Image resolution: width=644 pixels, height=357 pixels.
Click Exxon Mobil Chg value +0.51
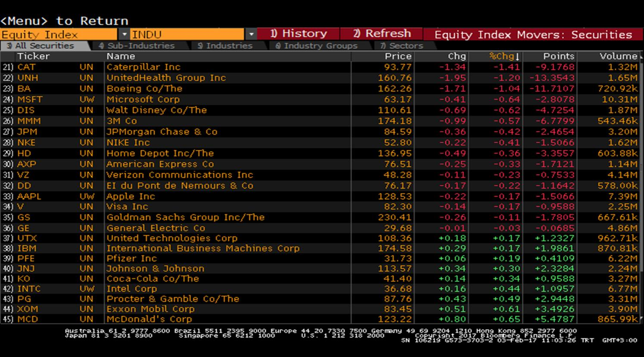(x=452, y=309)
